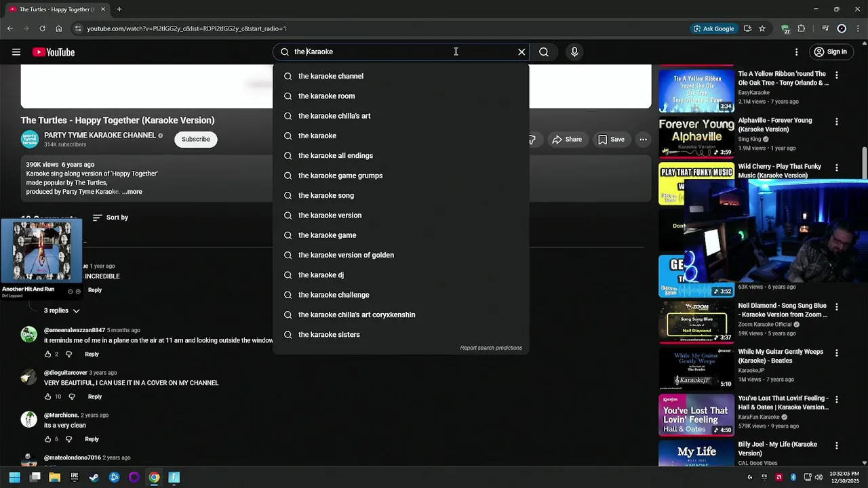This screenshot has height=488, width=868.
Task: Open YouTube settings three-dot menu near Sign in
Action: (797, 52)
